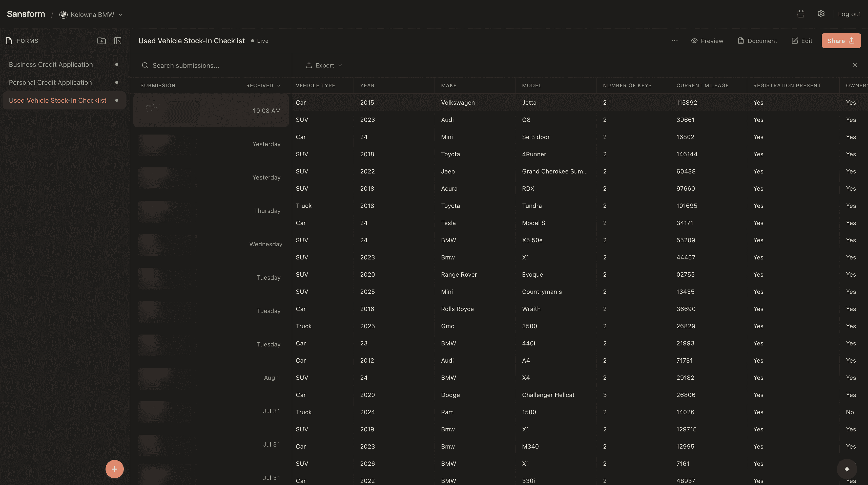Open Business Credit Application form
This screenshot has height=485, width=868.
64,64
